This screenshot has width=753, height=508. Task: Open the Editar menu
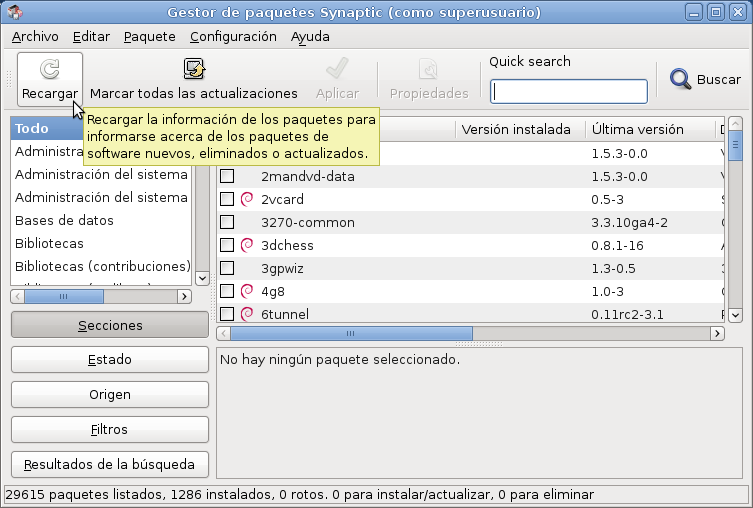click(91, 36)
